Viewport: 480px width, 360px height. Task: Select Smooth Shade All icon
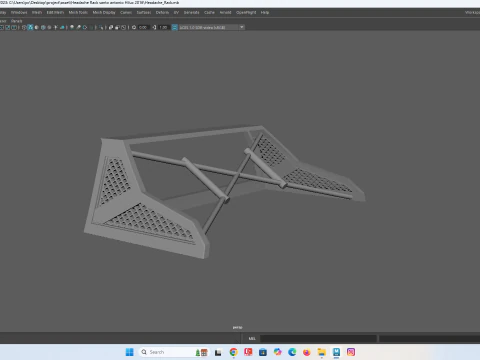30,27
